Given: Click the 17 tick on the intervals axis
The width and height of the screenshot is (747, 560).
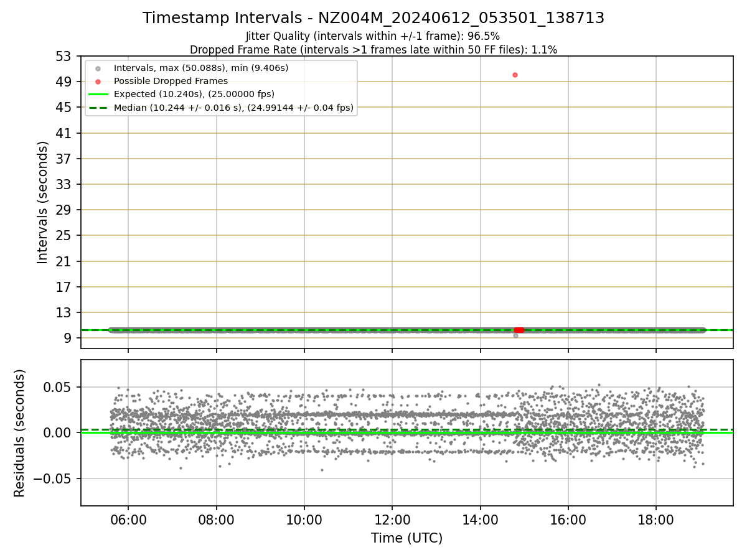Looking at the screenshot, I should [64, 287].
